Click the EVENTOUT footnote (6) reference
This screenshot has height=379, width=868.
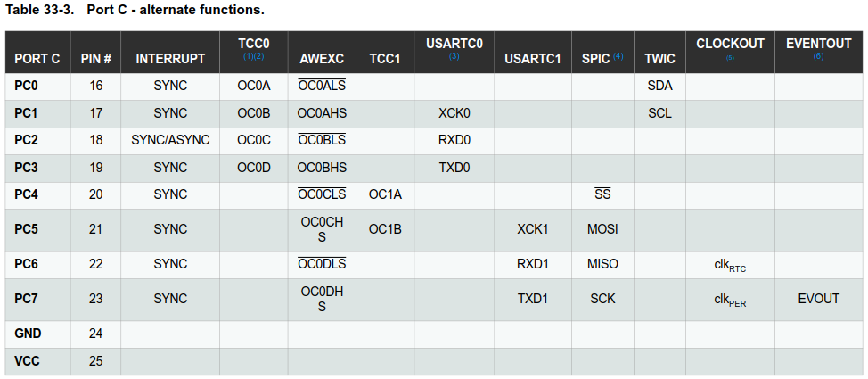pos(819,56)
